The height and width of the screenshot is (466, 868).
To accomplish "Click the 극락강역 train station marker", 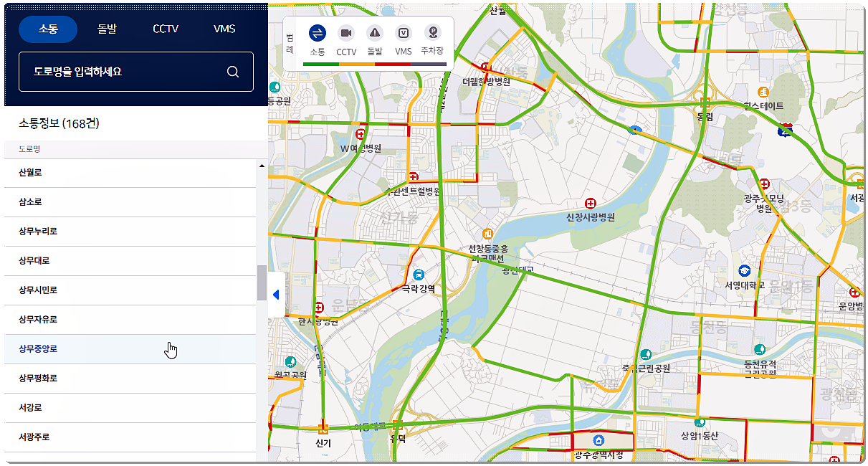I will click(419, 275).
